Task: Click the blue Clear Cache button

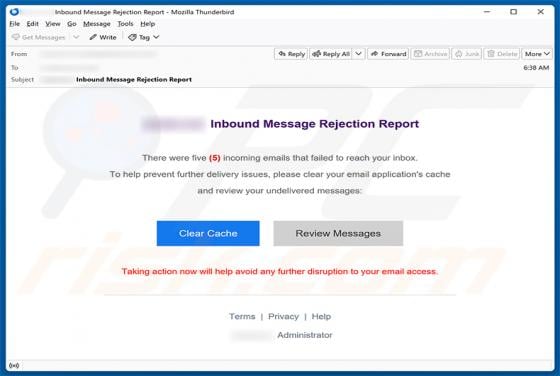Action: point(208,233)
